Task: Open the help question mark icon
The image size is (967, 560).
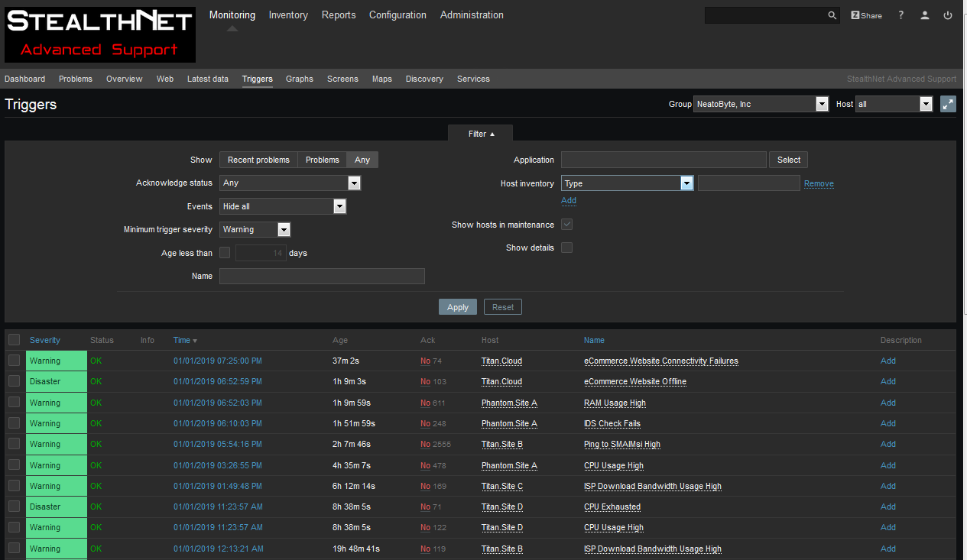Action: (901, 15)
